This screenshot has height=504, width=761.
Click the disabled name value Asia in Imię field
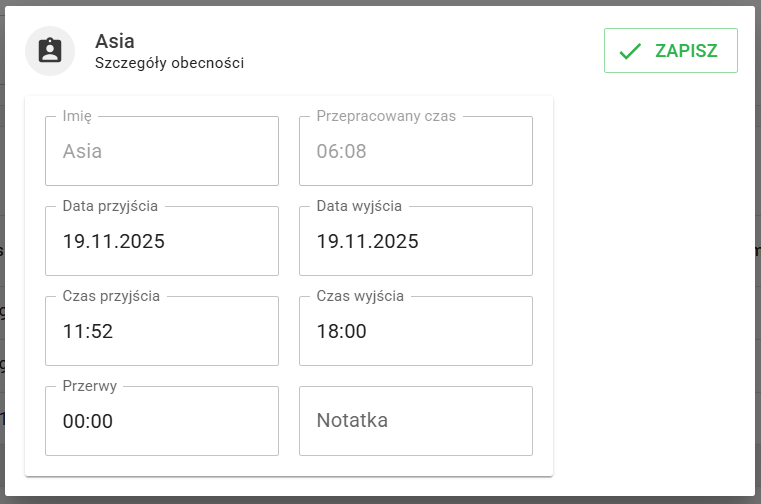[x=83, y=151]
